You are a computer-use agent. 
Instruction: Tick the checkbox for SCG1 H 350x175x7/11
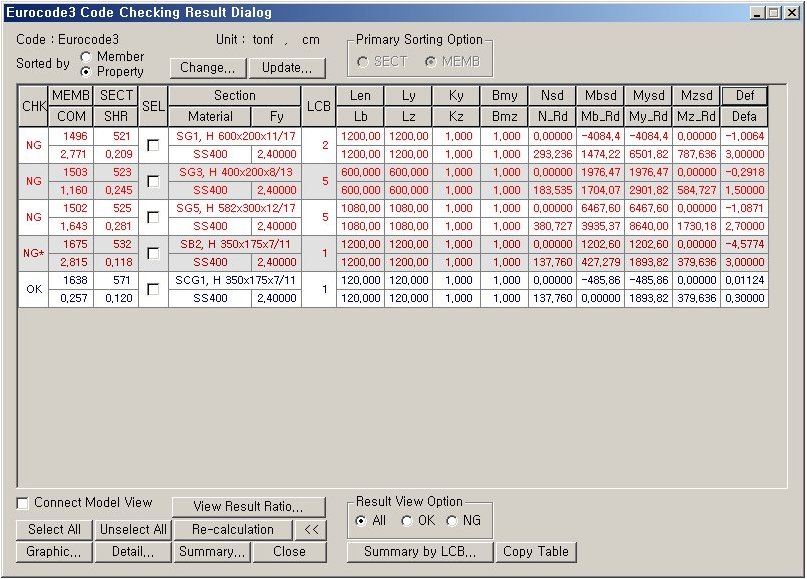[x=153, y=289]
